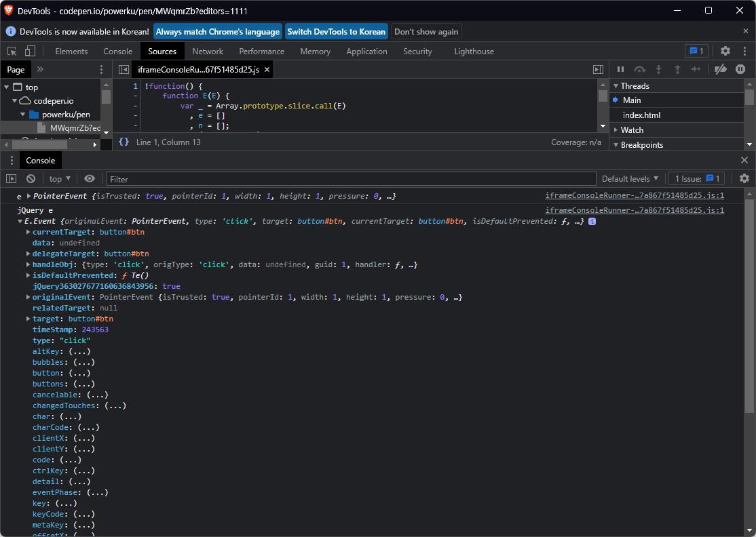756x537 pixels.
Task: Clear the console with the clear icon
Action: pos(31,179)
